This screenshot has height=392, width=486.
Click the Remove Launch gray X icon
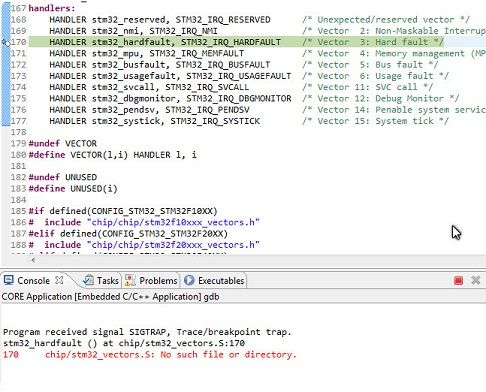pos(476,280)
